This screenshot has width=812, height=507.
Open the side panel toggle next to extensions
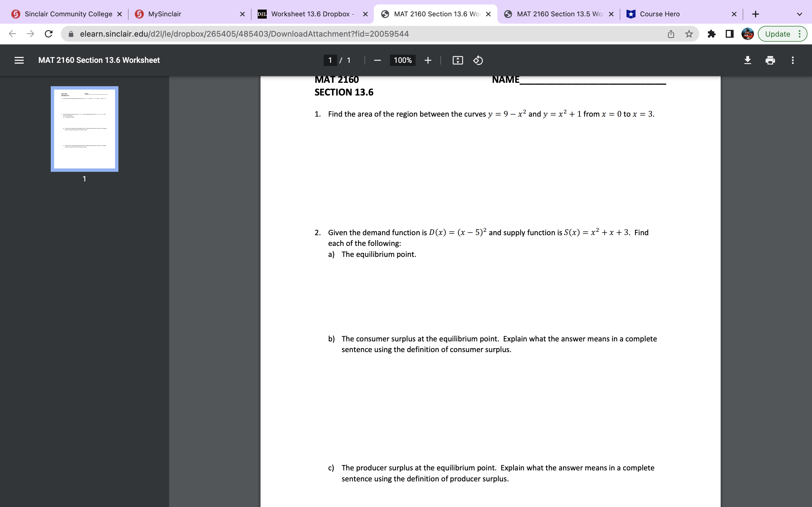pyautogui.click(x=729, y=34)
